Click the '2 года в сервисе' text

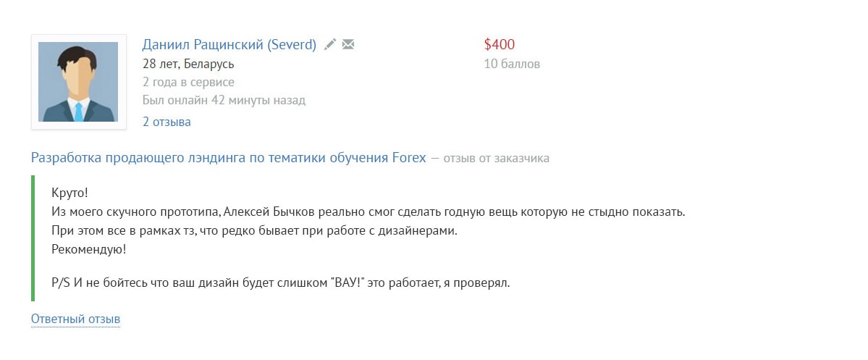tap(188, 82)
